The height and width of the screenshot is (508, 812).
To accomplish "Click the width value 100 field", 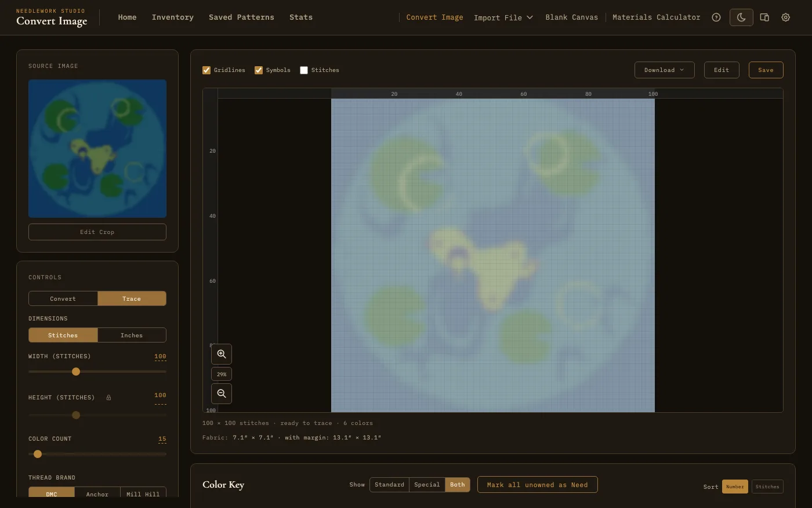I will [x=160, y=356].
